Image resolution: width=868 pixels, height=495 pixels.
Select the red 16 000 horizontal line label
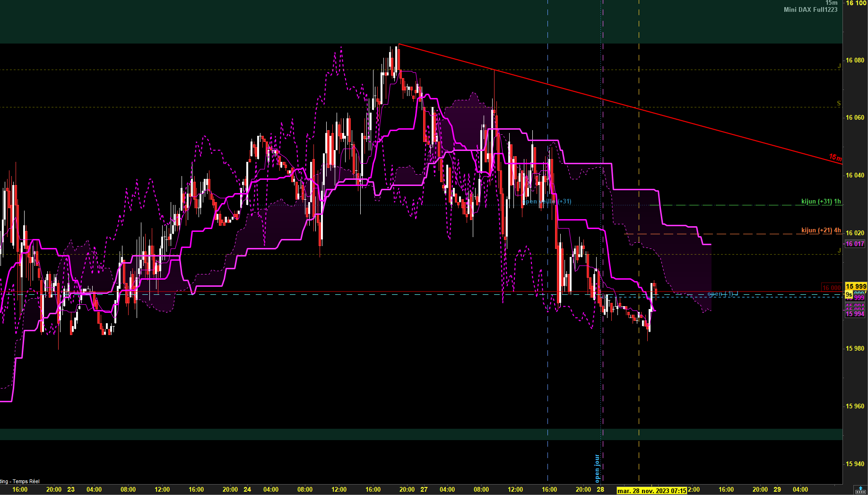pos(831,288)
